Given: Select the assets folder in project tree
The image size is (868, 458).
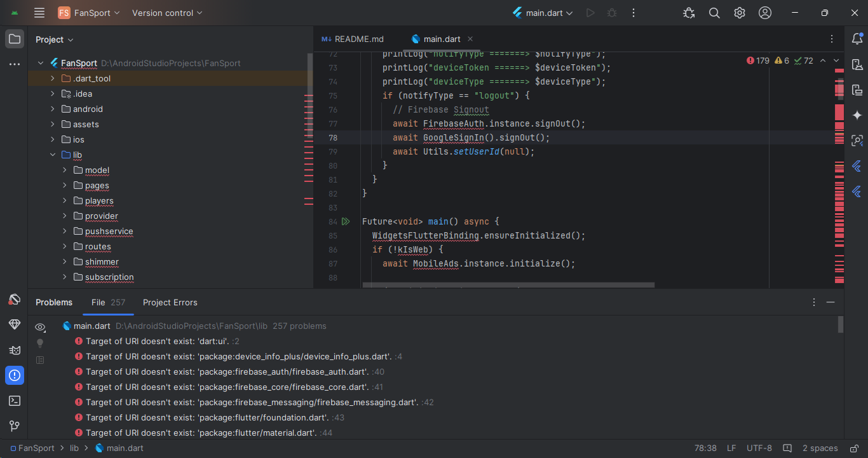Looking at the screenshot, I should click(86, 124).
